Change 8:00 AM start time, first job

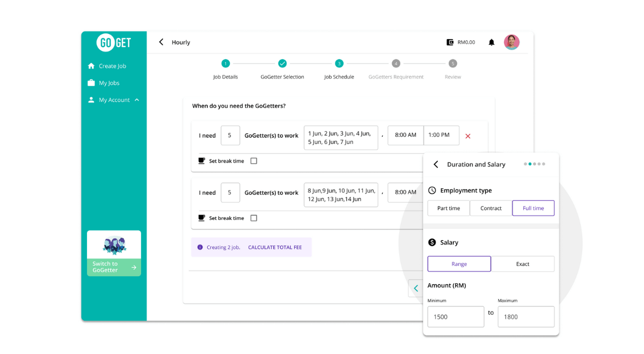(406, 135)
